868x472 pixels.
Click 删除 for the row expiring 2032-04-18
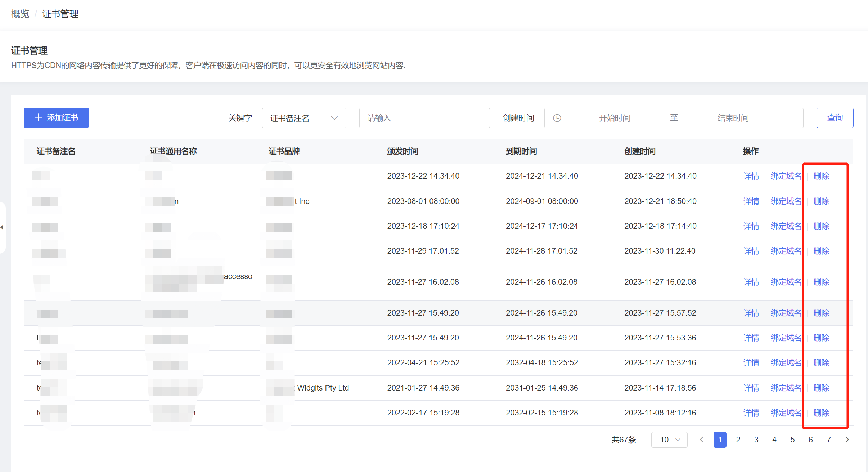tap(821, 363)
